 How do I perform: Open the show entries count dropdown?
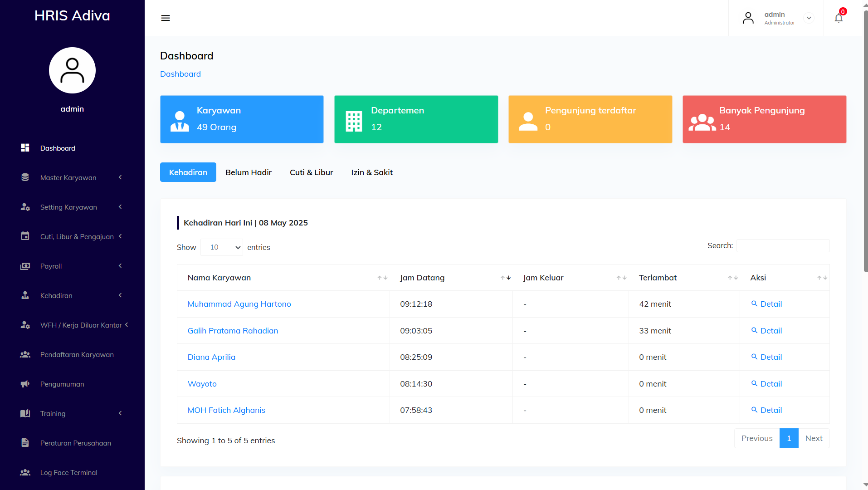pos(222,247)
